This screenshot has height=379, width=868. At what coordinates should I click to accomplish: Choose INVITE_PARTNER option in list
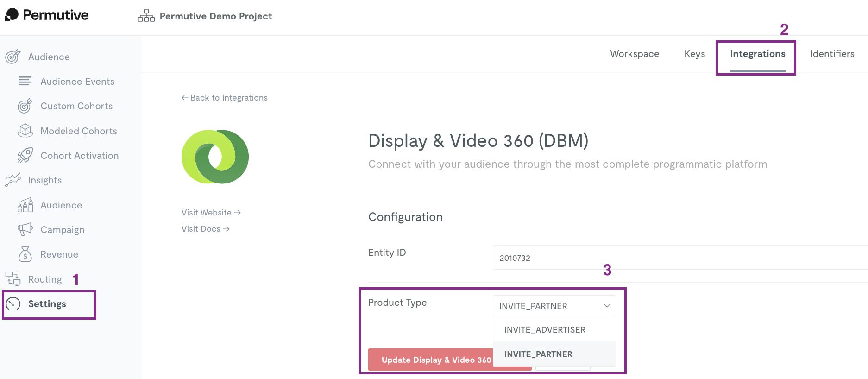(x=554, y=354)
